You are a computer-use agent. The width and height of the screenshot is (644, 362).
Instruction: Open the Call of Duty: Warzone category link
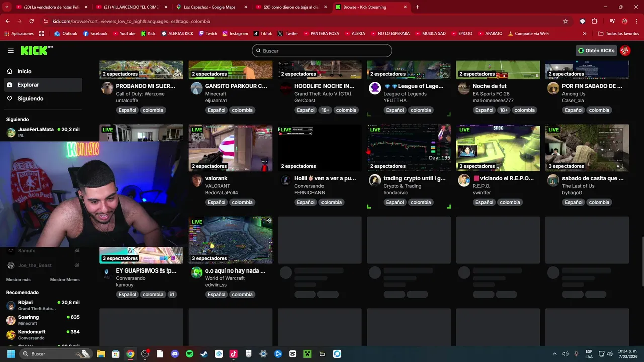pos(140,94)
